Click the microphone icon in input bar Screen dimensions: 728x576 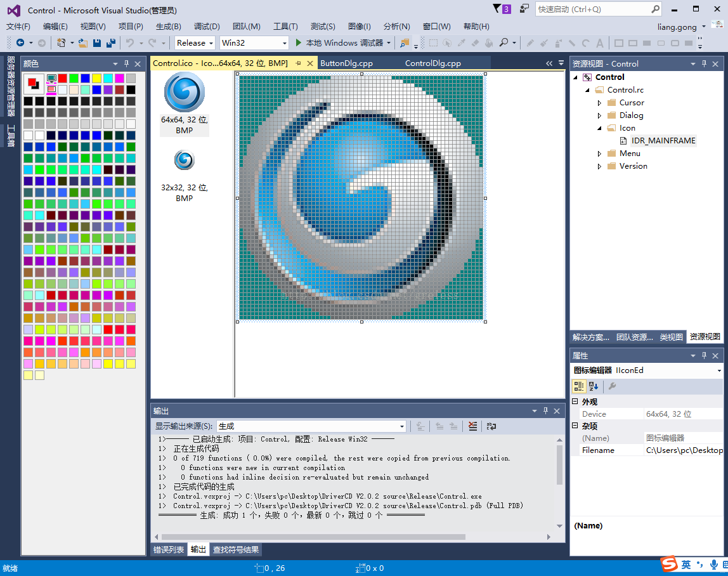click(713, 565)
